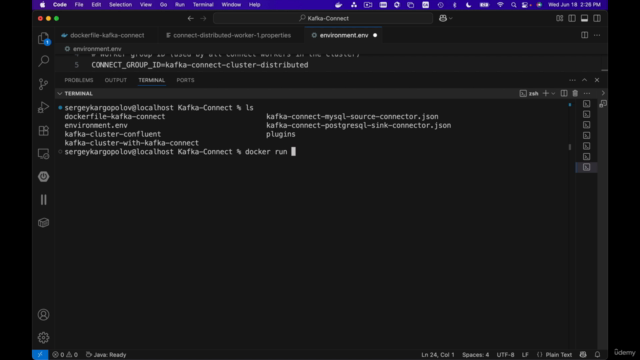The image size is (640, 360).
Task: Split the terminal
Action: (564, 93)
